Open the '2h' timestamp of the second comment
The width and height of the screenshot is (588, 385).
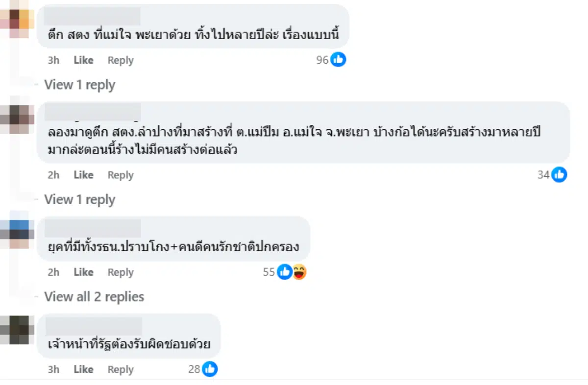53,174
